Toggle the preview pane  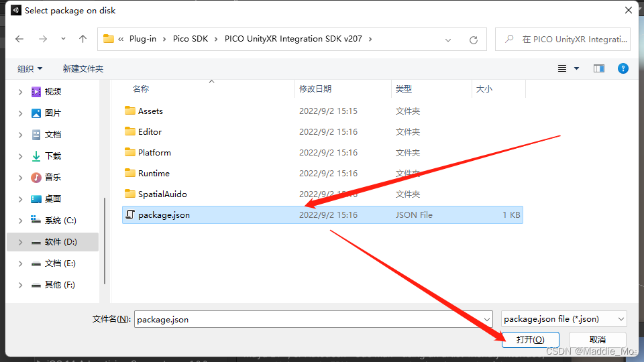point(599,68)
